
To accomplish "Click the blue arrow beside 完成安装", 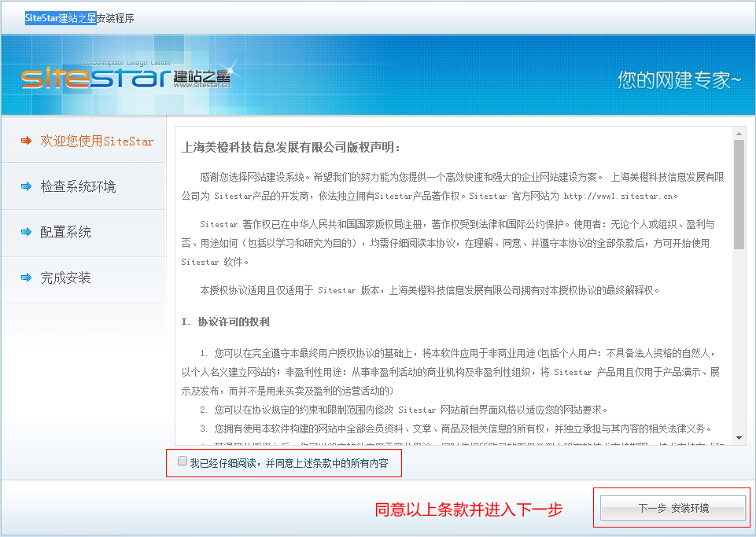I will pos(26,278).
